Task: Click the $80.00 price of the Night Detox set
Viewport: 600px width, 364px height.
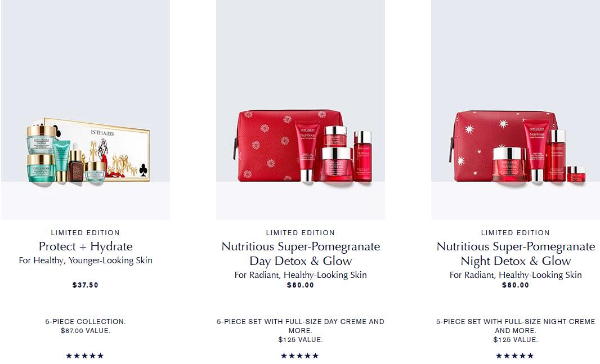Action: 516,285
